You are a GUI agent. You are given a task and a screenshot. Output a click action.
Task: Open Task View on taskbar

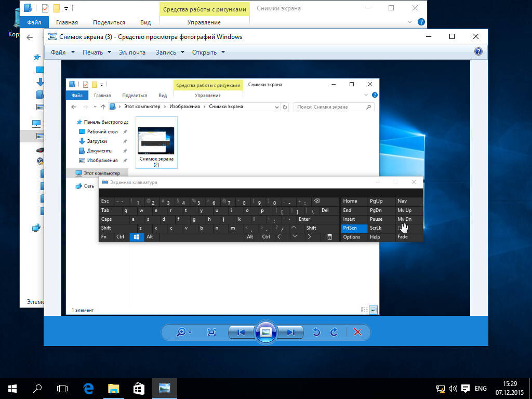point(62,389)
